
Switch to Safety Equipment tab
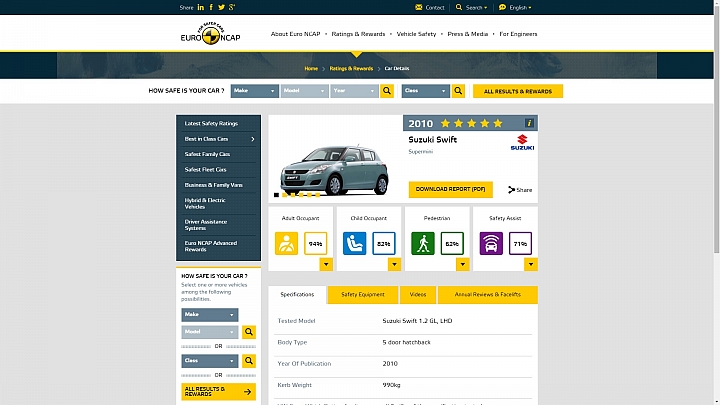click(x=363, y=294)
